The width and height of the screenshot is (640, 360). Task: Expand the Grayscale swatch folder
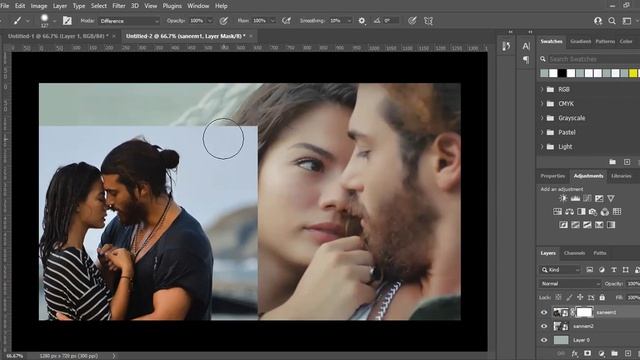click(542, 118)
